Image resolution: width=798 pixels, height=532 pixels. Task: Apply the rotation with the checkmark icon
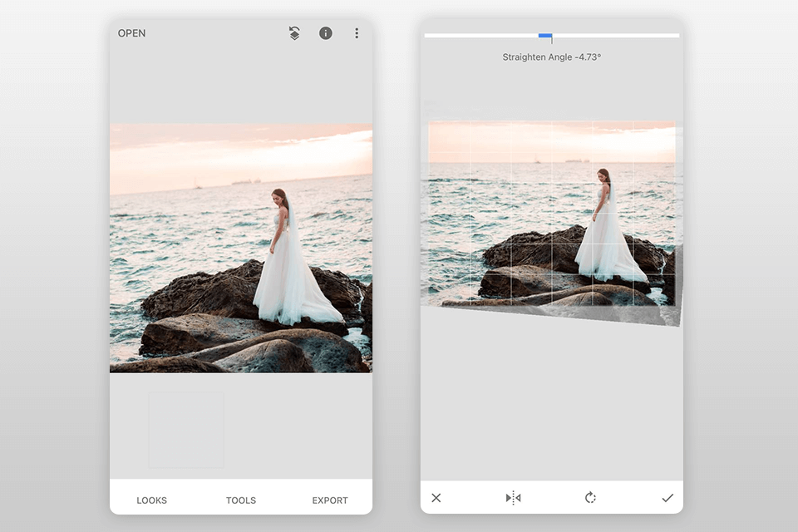point(667,497)
